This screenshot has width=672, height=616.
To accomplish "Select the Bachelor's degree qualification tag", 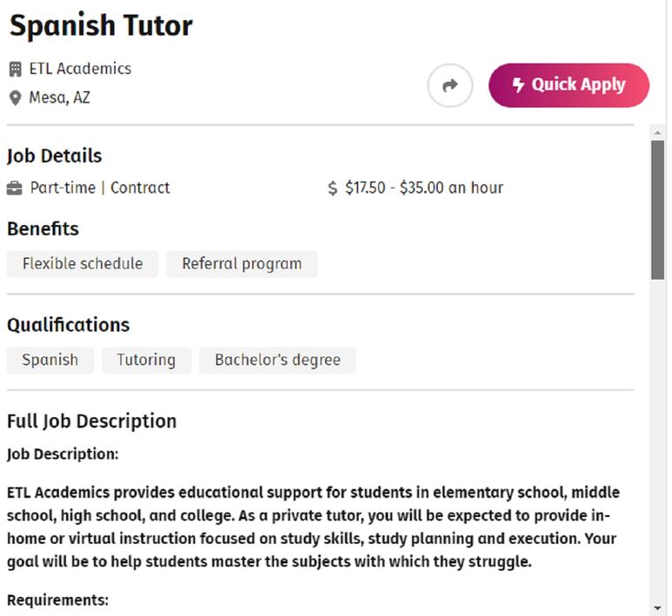I will [277, 361].
